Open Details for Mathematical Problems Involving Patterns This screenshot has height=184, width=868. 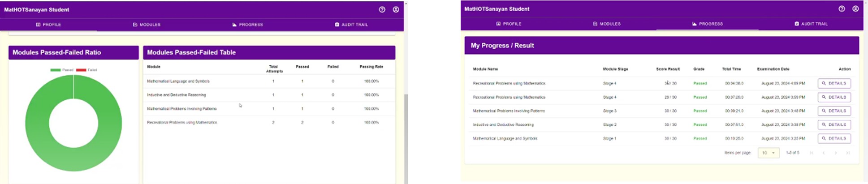point(834,111)
